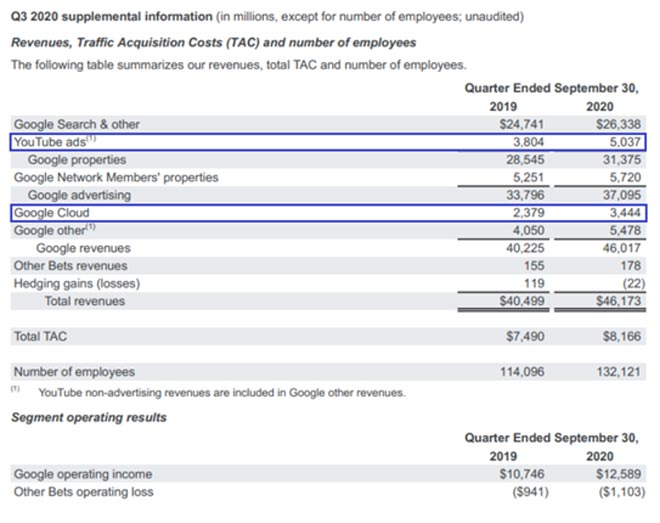660x523 pixels.
Task: Click 'Google Network Members' properties' label
Action: point(115,178)
